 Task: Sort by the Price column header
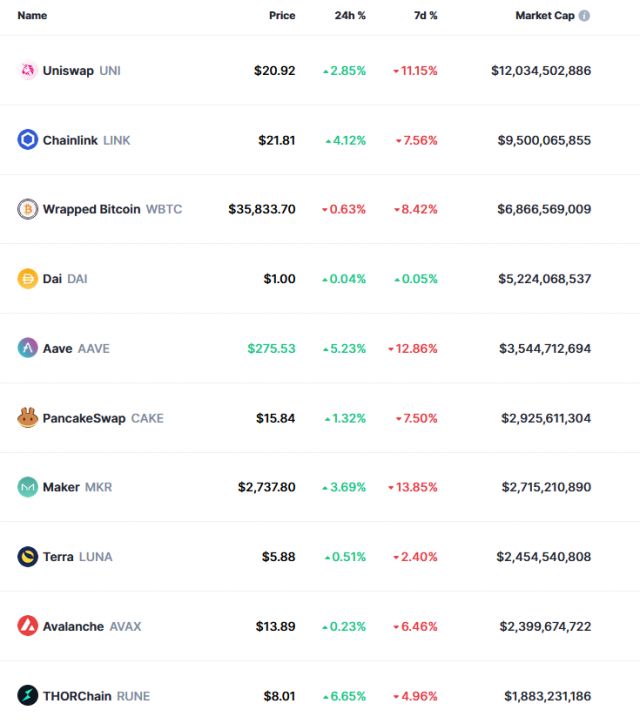click(282, 16)
